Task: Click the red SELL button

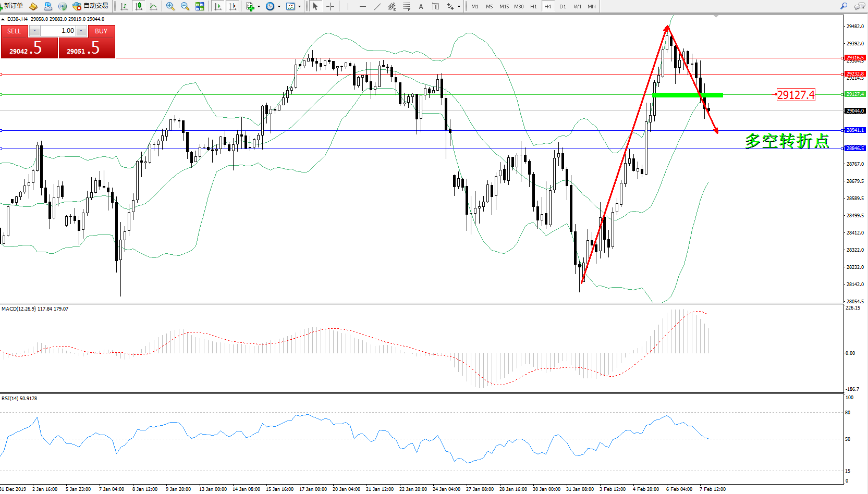Action: (x=14, y=31)
